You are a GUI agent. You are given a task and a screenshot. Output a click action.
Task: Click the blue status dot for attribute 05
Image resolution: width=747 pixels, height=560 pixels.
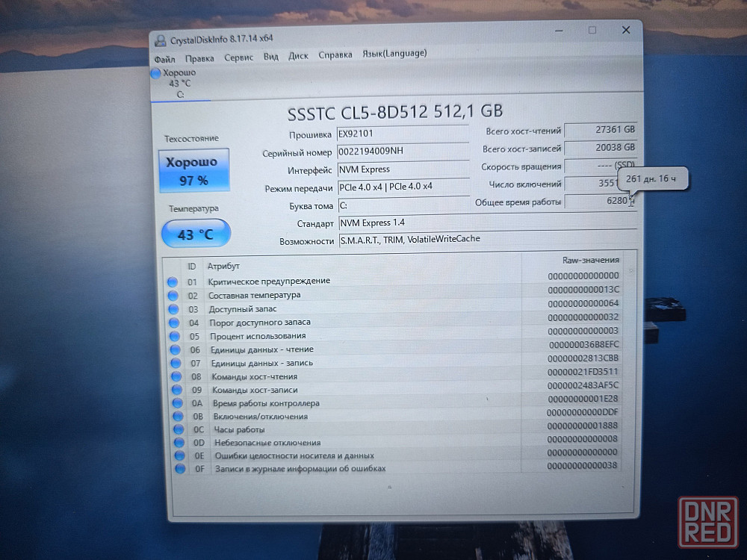click(x=175, y=336)
